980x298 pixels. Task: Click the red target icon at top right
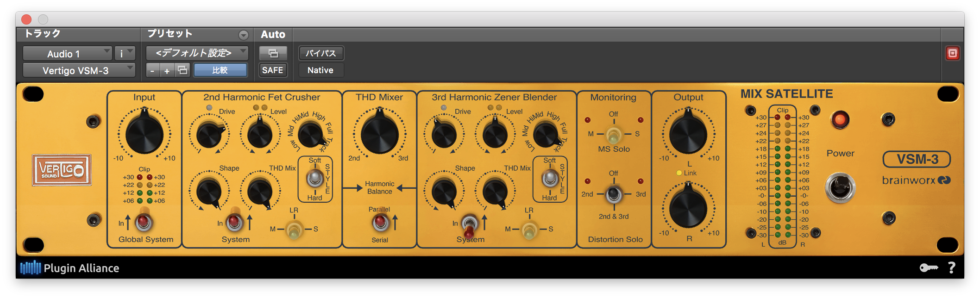coord(952,53)
